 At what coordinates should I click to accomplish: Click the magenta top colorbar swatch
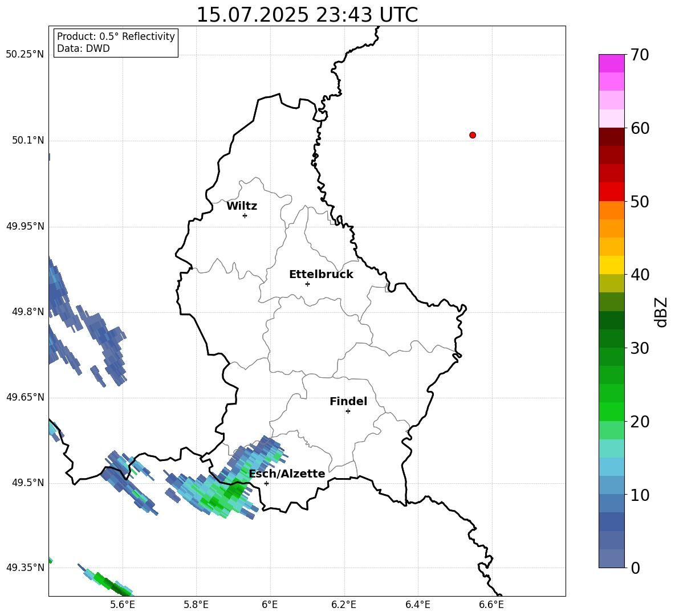(611, 63)
